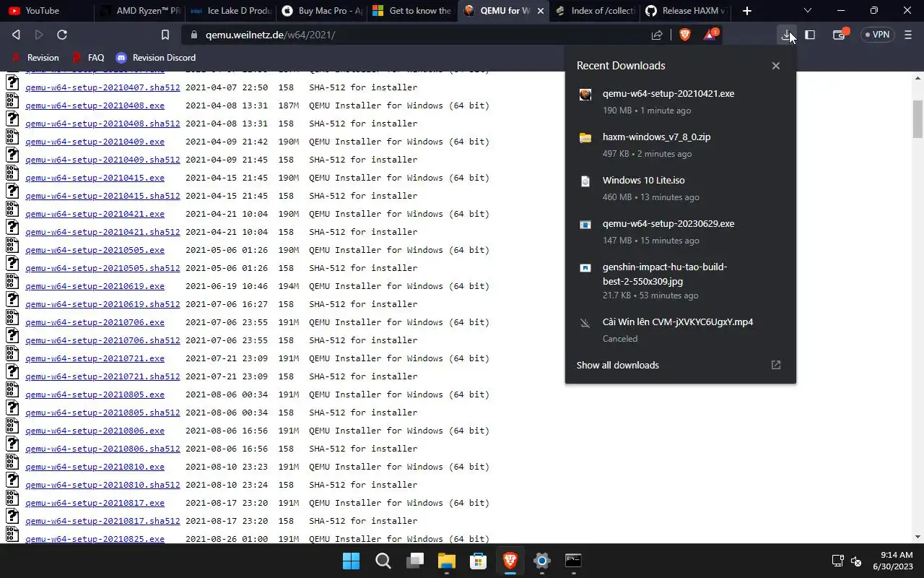Open downloaded haxm-windows_v7_8_0.zip
The width and height of the screenshot is (924, 578).
[x=680, y=144]
